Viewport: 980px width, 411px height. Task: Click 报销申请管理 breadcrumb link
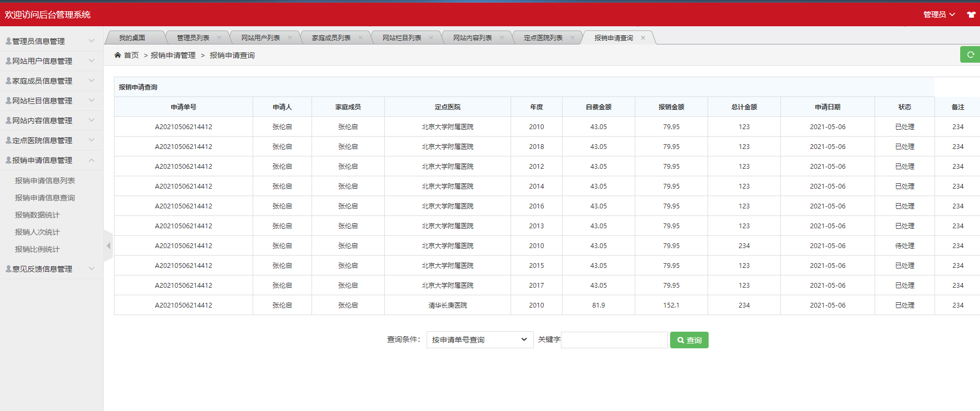coord(173,55)
